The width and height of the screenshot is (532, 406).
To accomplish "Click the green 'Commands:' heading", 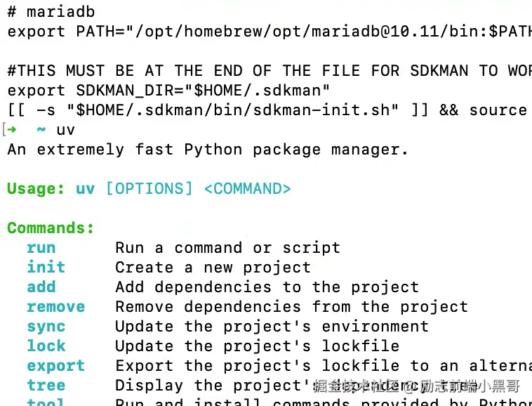I will click(x=51, y=228).
